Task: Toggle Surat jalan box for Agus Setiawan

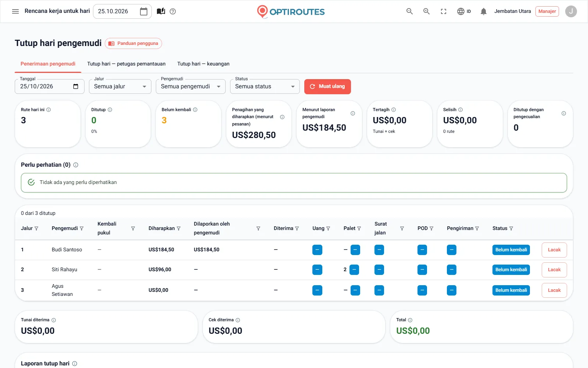Action: (x=379, y=290)
